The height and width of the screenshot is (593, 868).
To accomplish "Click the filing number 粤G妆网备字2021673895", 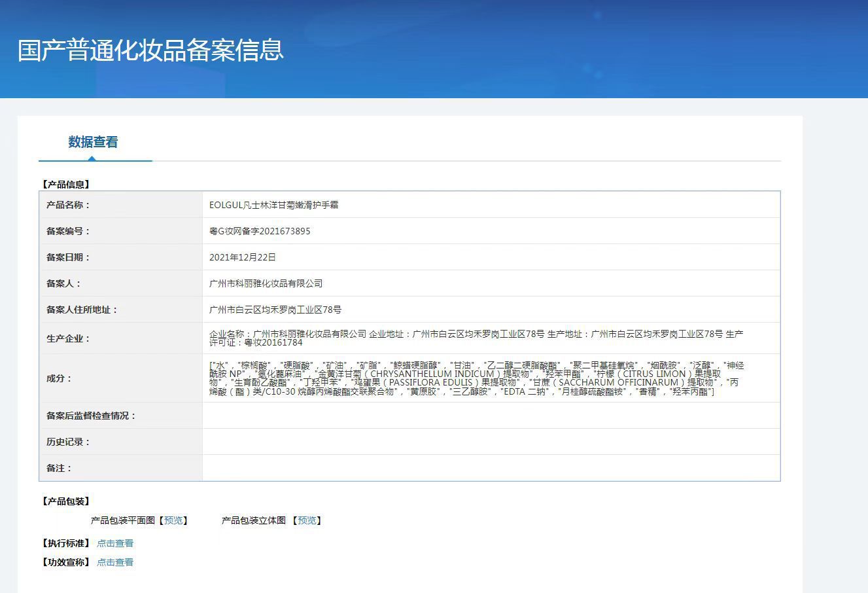I will pos(260,231).
